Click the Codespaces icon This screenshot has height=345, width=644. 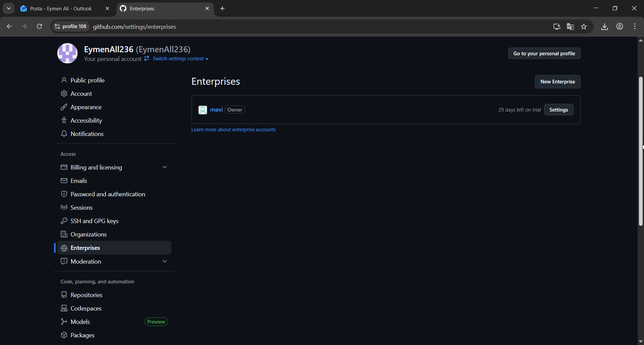64,308
